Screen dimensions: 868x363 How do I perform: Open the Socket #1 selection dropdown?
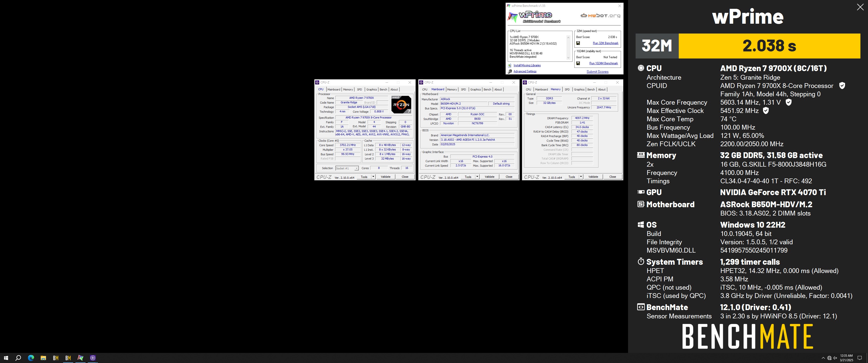click(347, 168)
